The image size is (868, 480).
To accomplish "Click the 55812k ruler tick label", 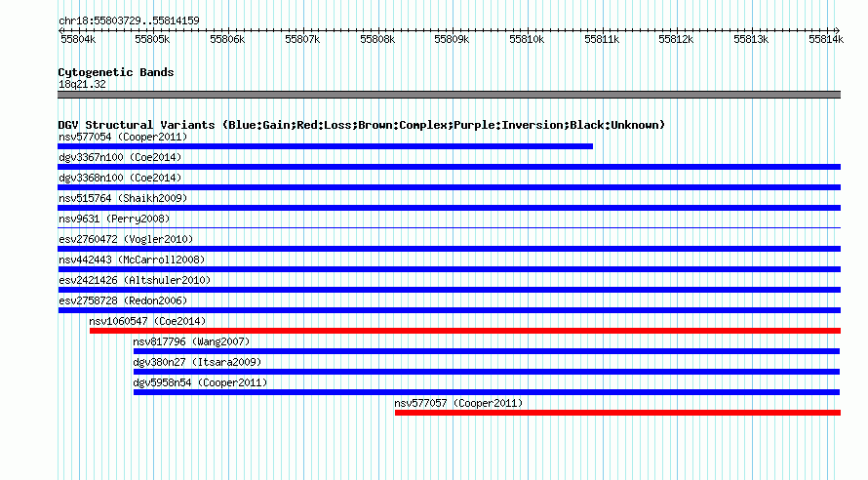I will tap(676, 39).
